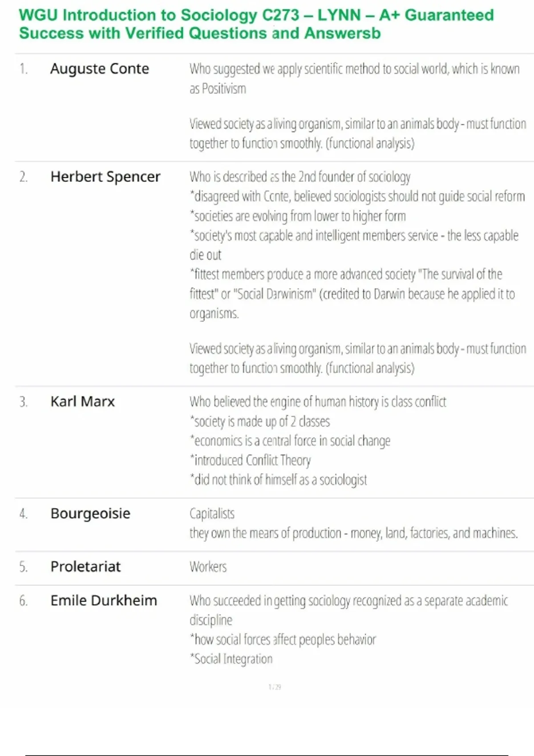Click the Bourgeoisie term
Image resolution: width=534 pixels, height=756 pixels.
pos(90,514)
